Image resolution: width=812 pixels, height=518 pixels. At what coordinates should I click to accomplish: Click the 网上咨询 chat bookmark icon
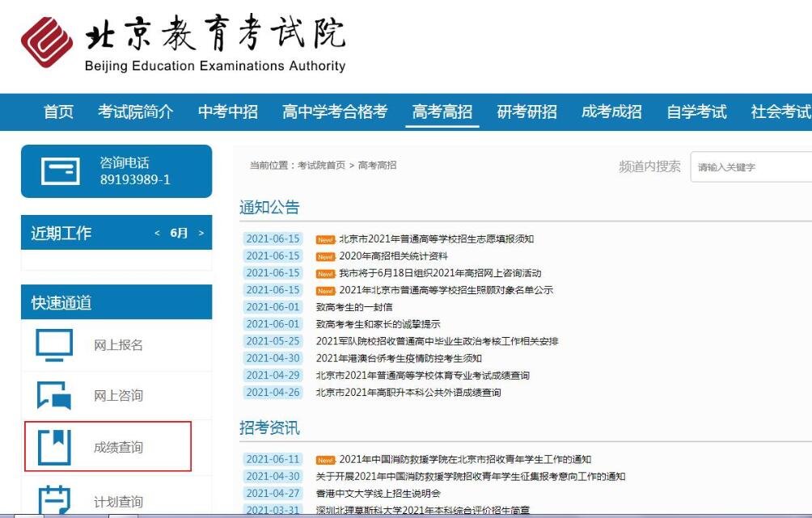[x=53, y=394]
